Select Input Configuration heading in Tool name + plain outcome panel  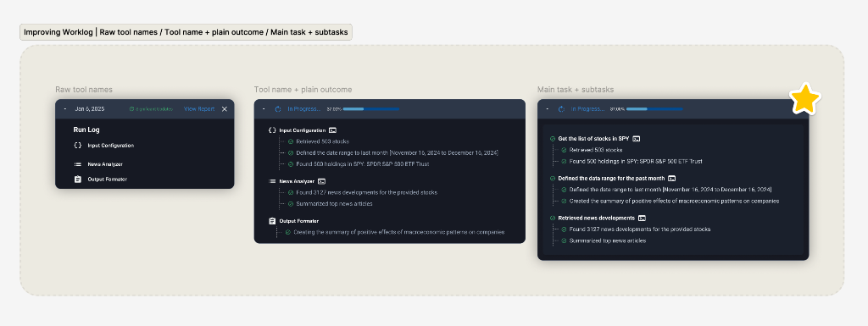pyautogui.click(x=303, y=130)
